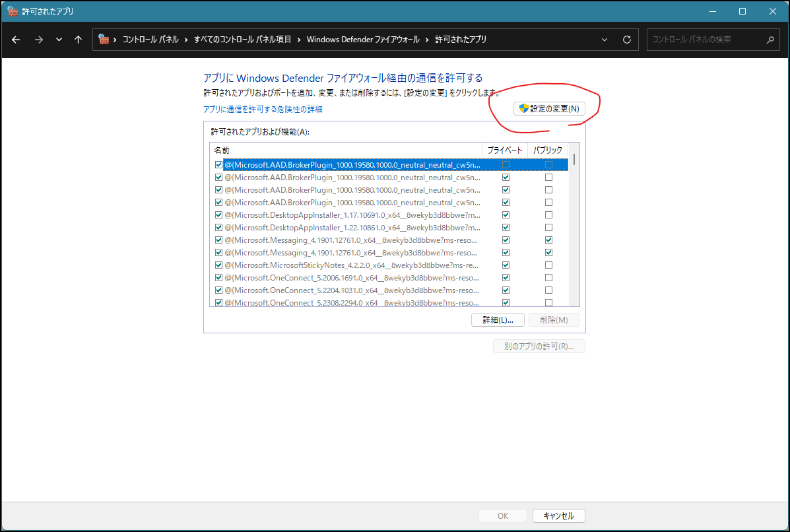Viewport: 790px width, 532px height.
Task: Click the 許可されたアプリ breadcrumb
Action: click(x=461, y=40)
